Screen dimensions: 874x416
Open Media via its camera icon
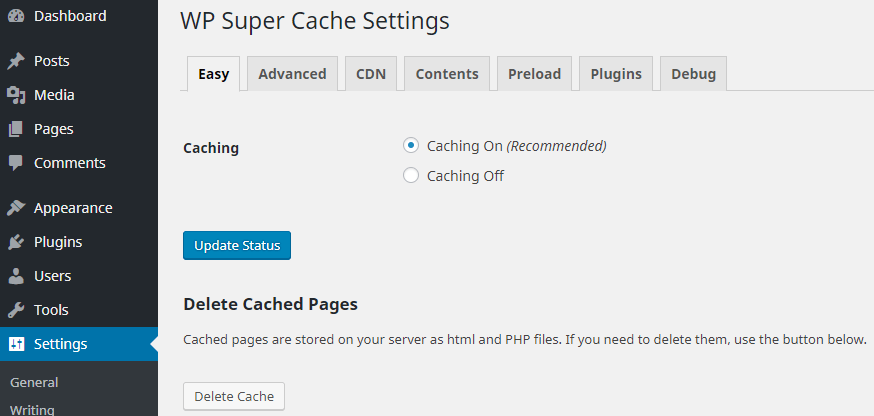(16, 95)
